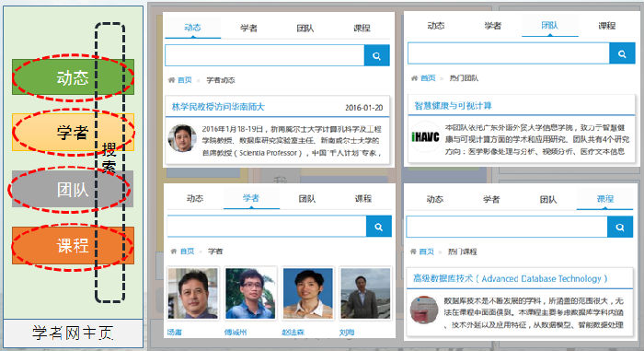The image size is (644, 351).
Task: Click search icon in 动态 panel
Action: 376,55
